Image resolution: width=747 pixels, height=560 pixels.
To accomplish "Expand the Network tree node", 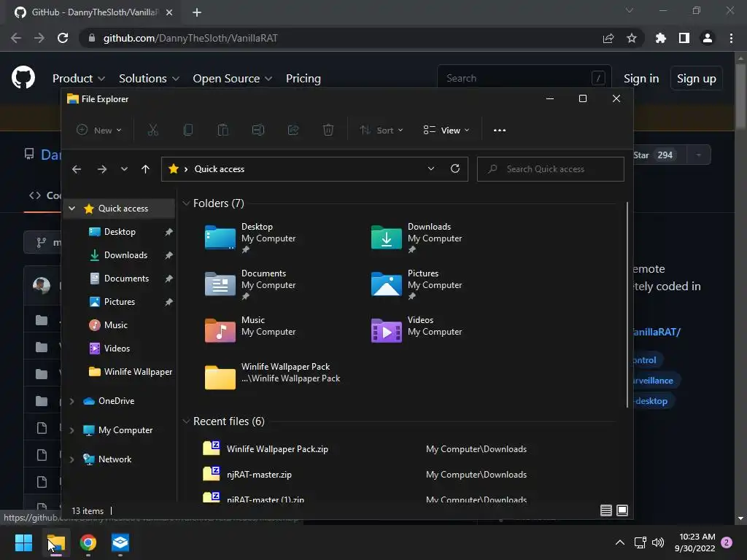I will [72, 459].
